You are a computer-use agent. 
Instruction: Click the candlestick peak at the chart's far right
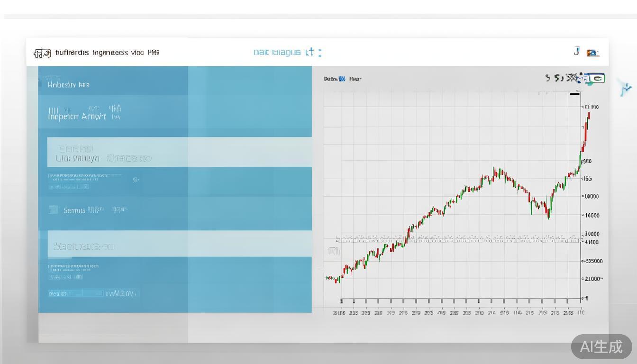(588, 115)
